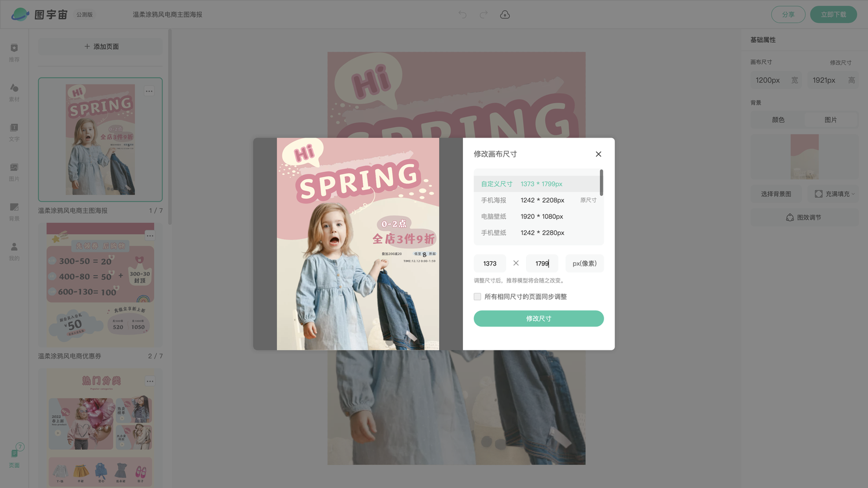Click the undo arrow in top toolbar
The image size is (868, 488).
462,14
